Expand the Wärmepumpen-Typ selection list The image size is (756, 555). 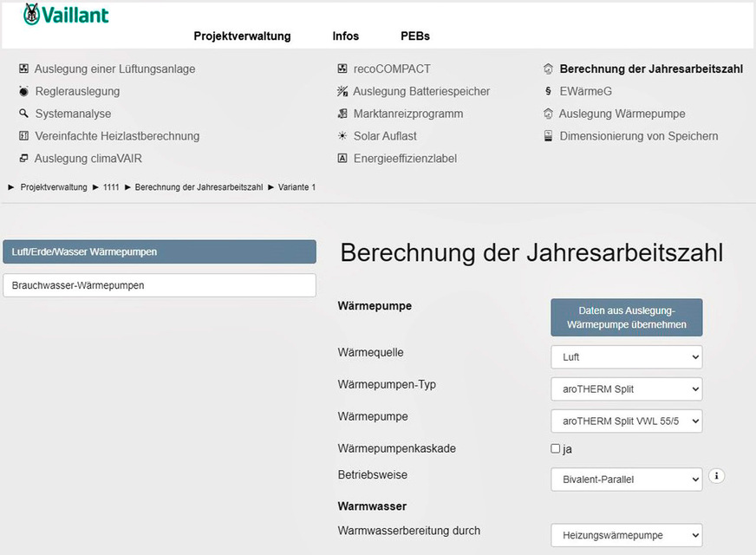point(626,388)
